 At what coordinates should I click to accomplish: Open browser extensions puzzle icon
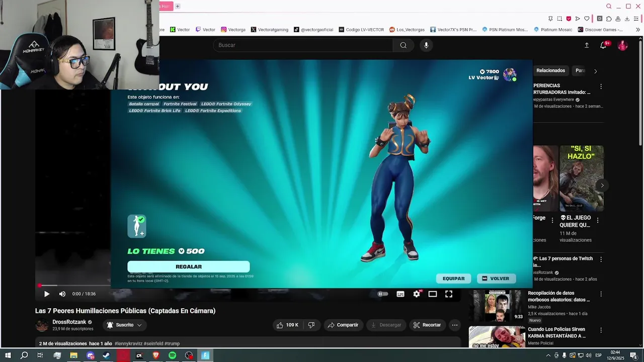click(x=609, y=19)
